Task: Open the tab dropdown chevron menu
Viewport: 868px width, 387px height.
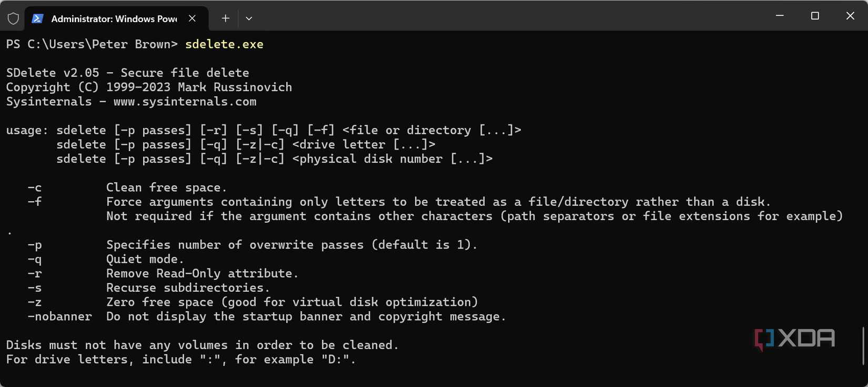Action: 249,18
